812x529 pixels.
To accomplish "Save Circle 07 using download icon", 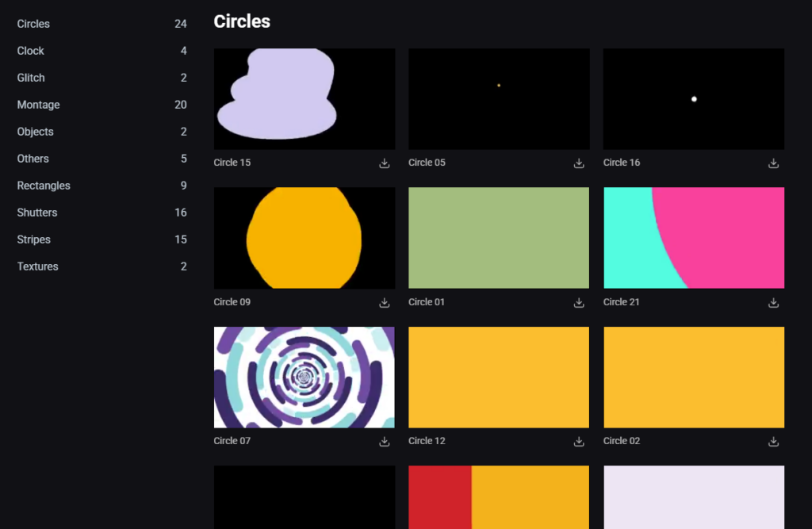I will [385, 442].
